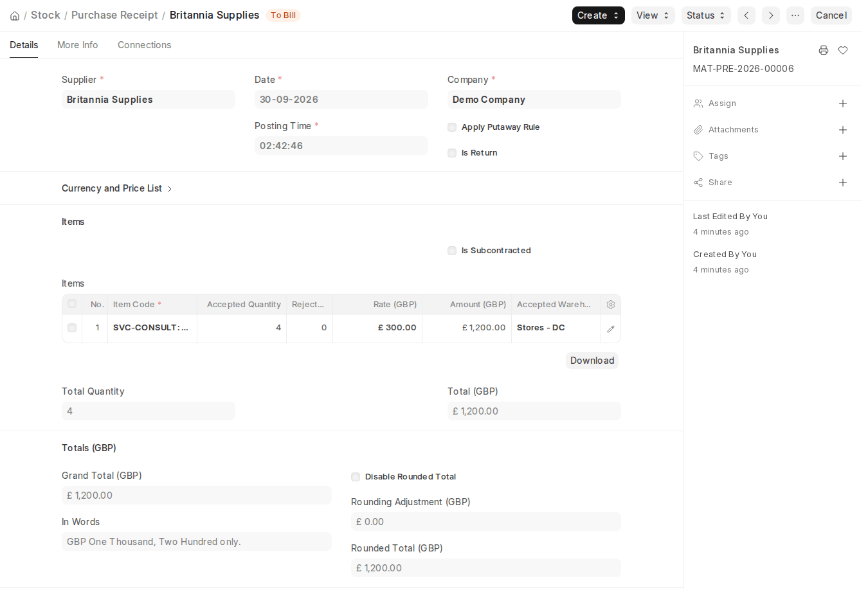This screenshot has height=590, width=868.
Task: Enable Apply Putaway Rule checkbox
Action: click(x=452, y=127)
